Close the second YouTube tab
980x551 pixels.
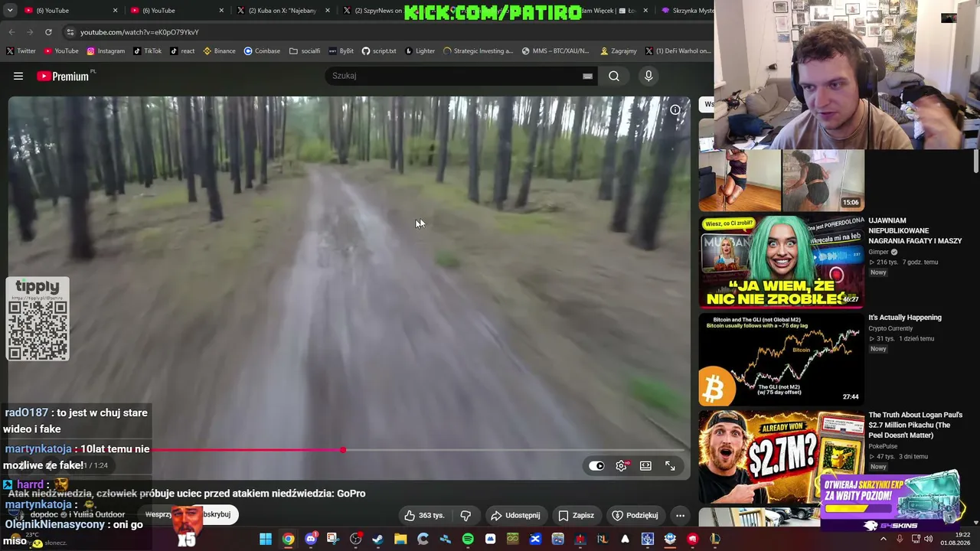pyautogui.click(x=222, y=11)
